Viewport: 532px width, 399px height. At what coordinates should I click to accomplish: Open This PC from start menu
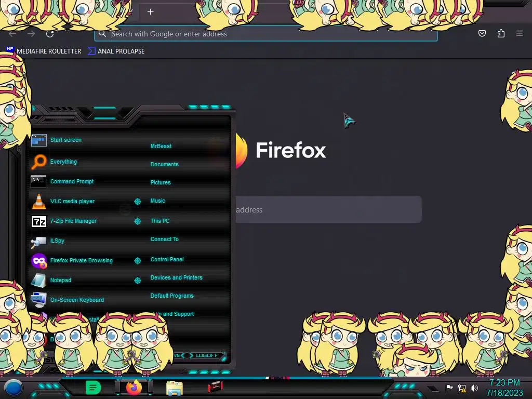tap(160, 221)
